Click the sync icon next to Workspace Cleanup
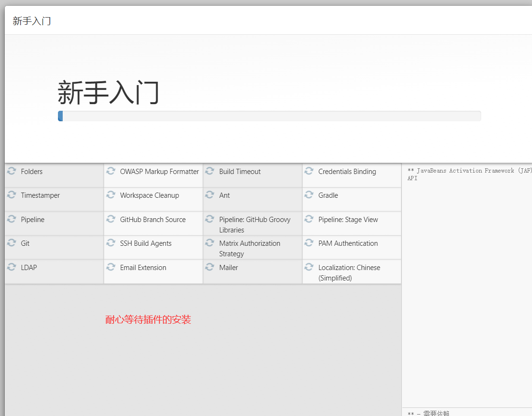The width and height of the screenshot is (532, 416). [111, 194]
